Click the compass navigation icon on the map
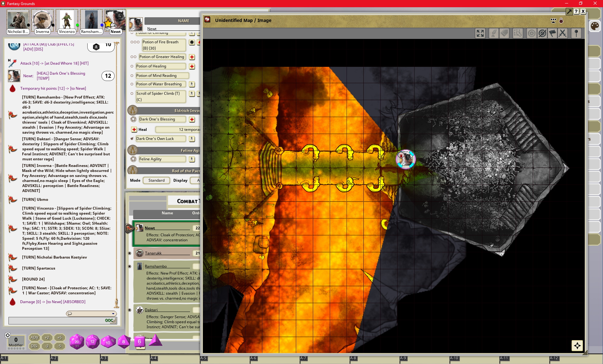 [577, 346]
